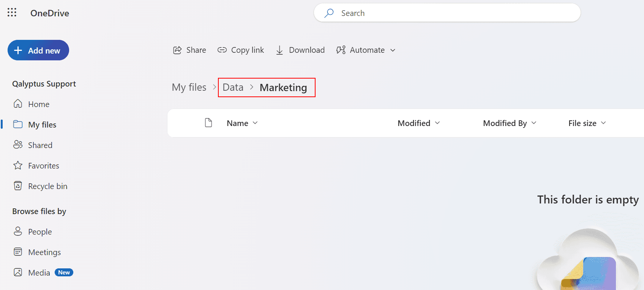Click Copy link in the toolbar
This screenshot has width=644, height=290.
(241, 50)
